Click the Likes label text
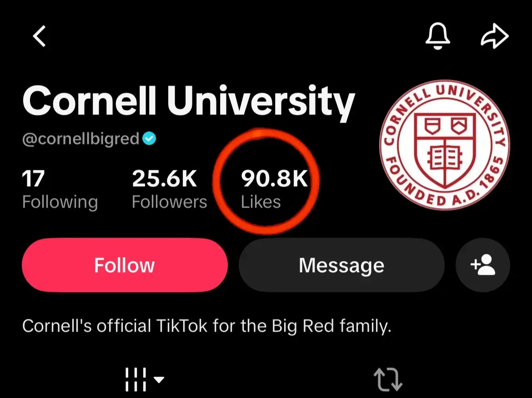Viewport: 532px width, 398px height. point(261,202)
